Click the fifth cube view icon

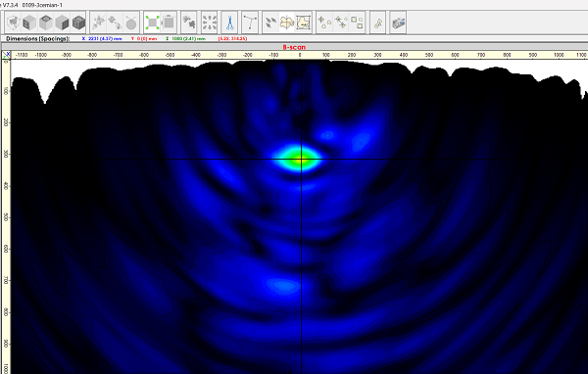tap(78, 23)
